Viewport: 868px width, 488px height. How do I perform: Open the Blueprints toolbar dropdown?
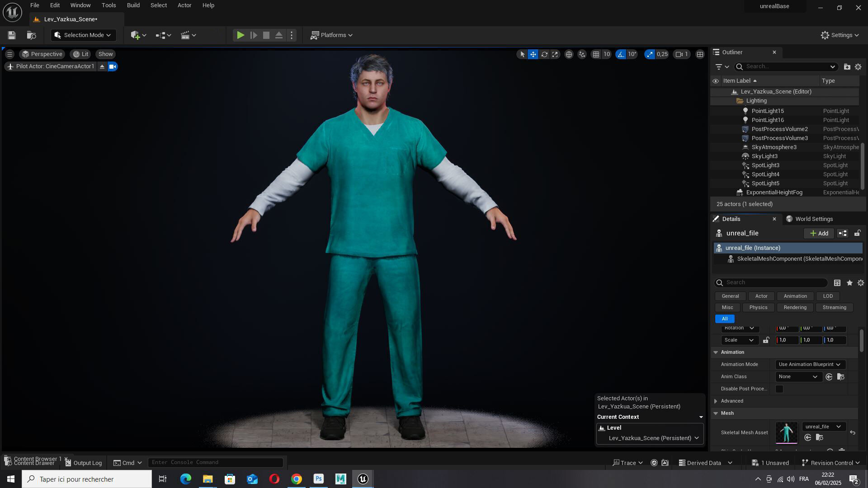click(163, 35)
